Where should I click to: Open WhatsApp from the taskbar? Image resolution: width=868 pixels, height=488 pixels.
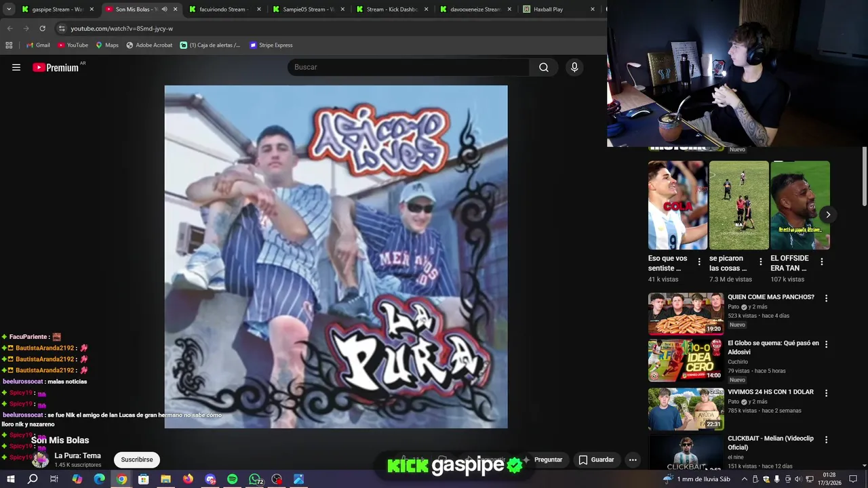click(255, 479)
